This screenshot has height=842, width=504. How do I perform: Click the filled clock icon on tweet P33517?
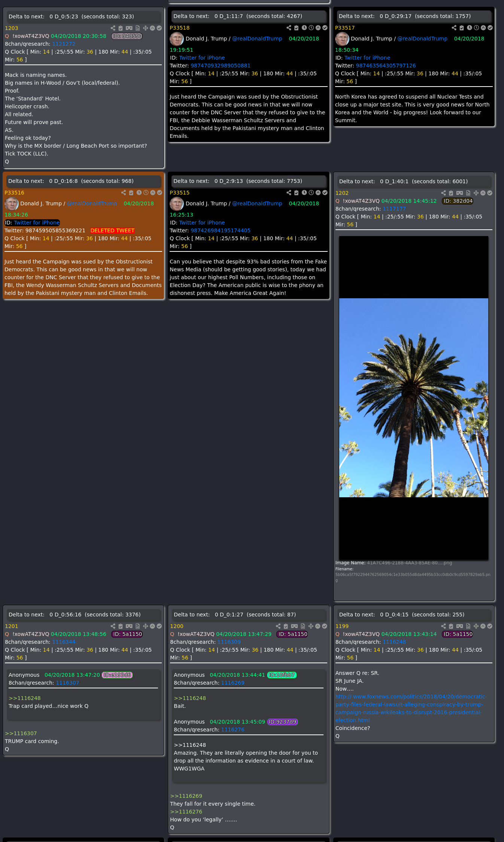(x=470, y=28)
